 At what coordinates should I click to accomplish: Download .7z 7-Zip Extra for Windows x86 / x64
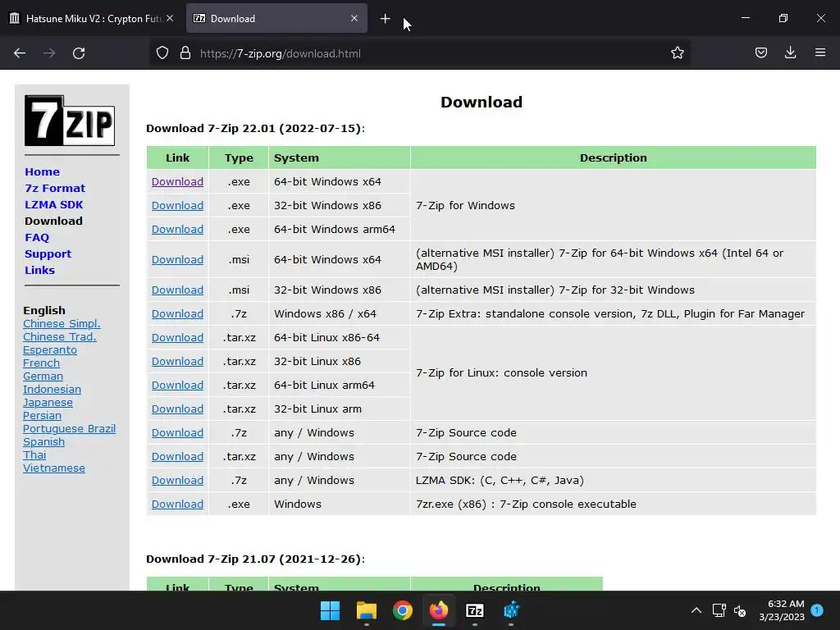coord(177,314)
